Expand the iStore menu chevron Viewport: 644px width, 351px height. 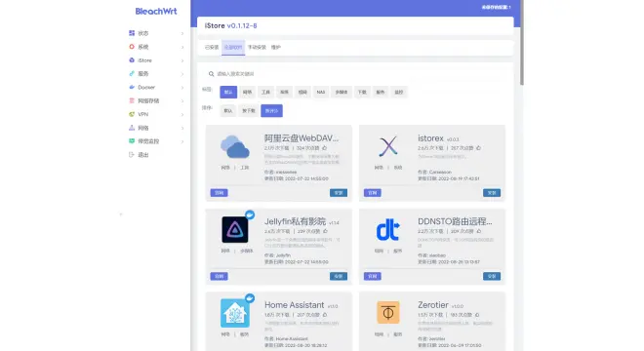(x=182, y=60)
